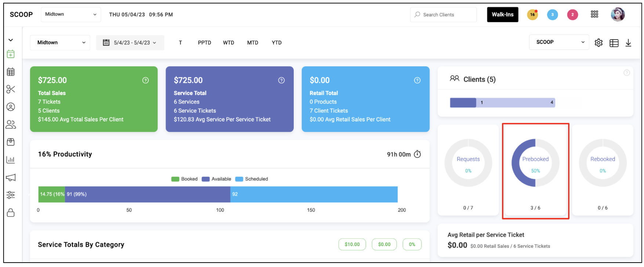Open the yellow 16 notification badge
The width and height of the screenshot is (644, 267).
pos(532,15)
